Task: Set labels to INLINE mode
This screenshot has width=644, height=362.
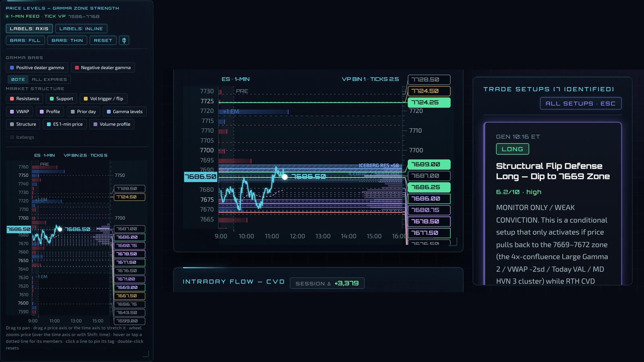Action: coord(81,29)
